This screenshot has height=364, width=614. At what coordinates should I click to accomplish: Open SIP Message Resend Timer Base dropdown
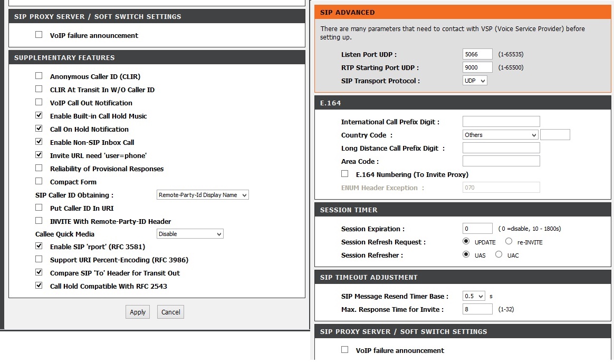click(473, 296)
